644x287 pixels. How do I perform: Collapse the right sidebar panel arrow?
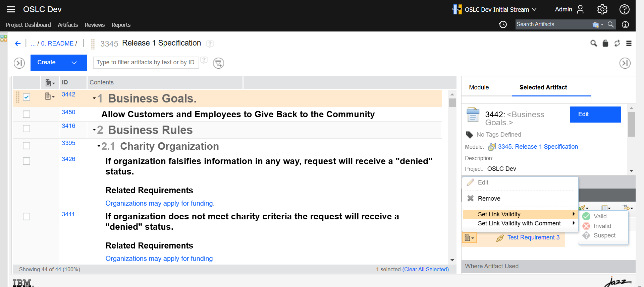click(625, 63)
